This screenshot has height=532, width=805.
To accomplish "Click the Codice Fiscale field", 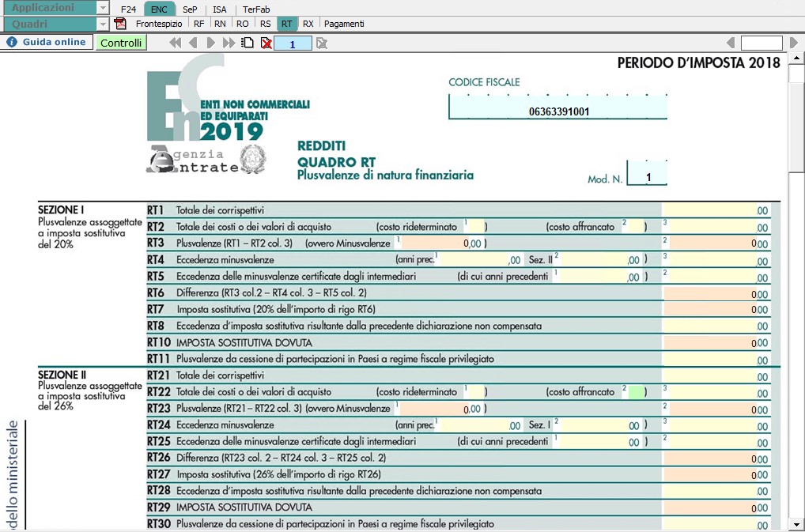I will (x=558, y=108).
